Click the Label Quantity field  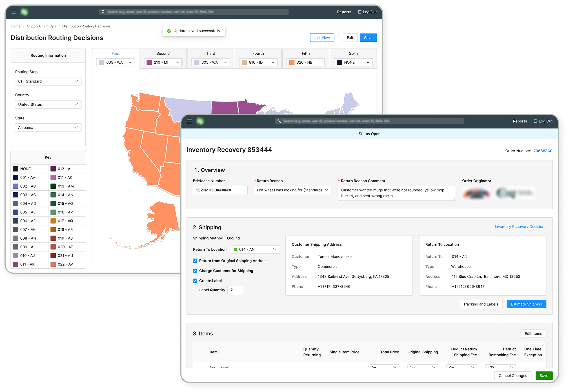point(235,290)
